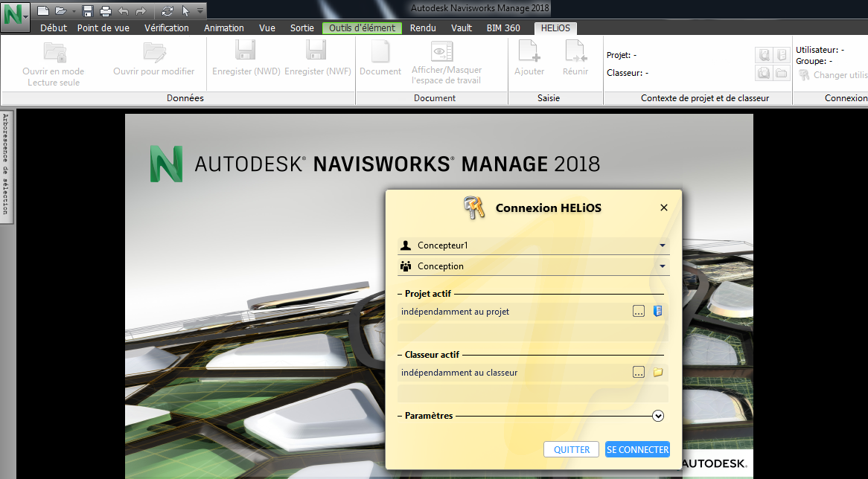Click the Print icon in quick access toolbar
Screen dimensions: 868x479
click(x=106, y=10)
